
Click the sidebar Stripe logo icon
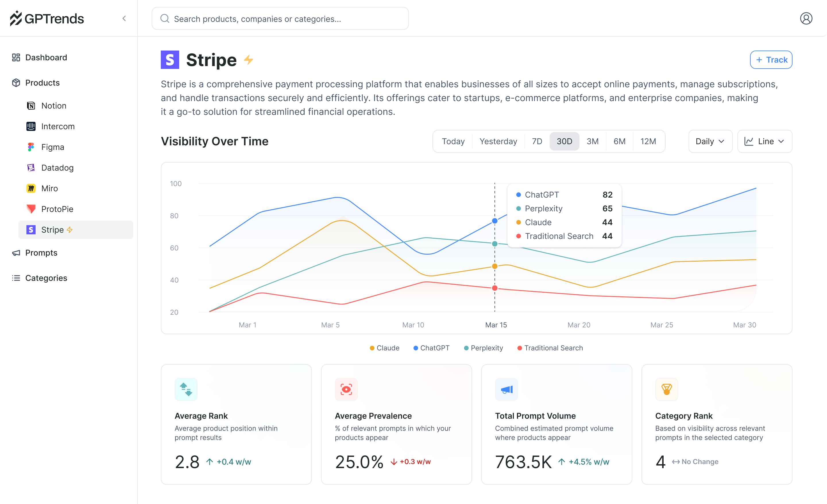point(31,229)
